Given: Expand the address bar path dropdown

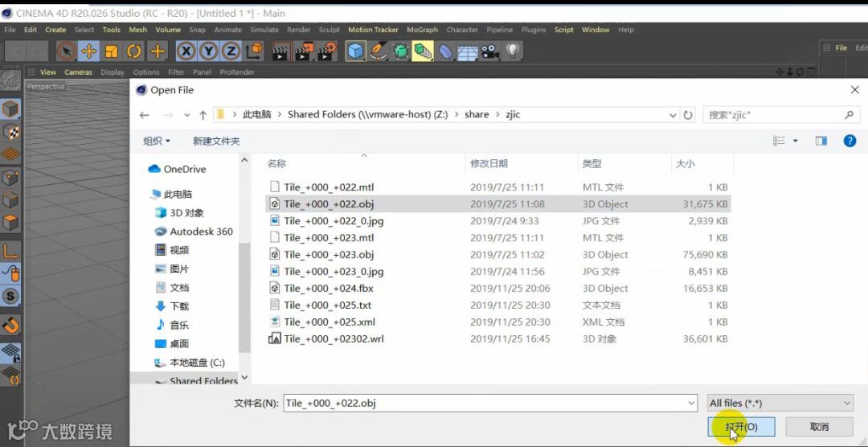Looking at the screenshot, I should click(x=674, y=115).
